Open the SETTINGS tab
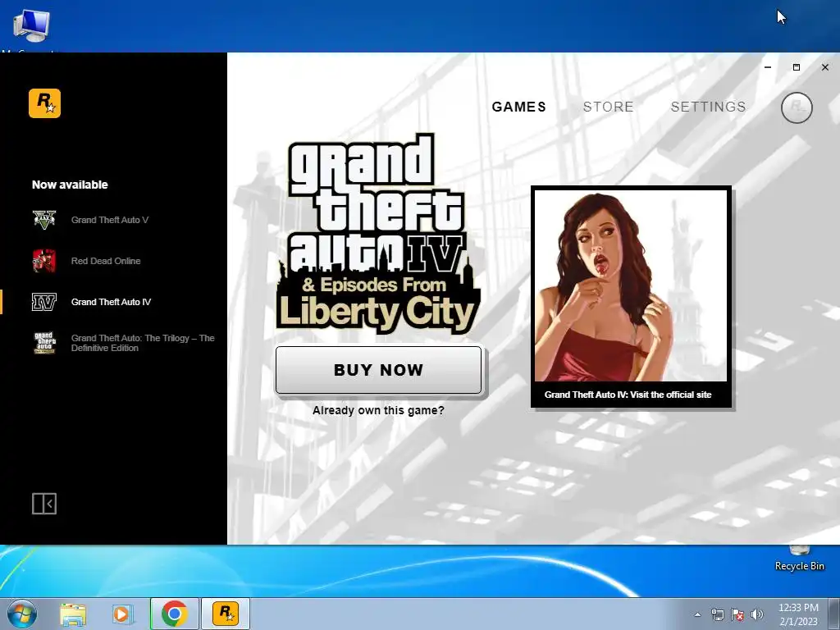840x630 pixels. [x=708, y=107]
